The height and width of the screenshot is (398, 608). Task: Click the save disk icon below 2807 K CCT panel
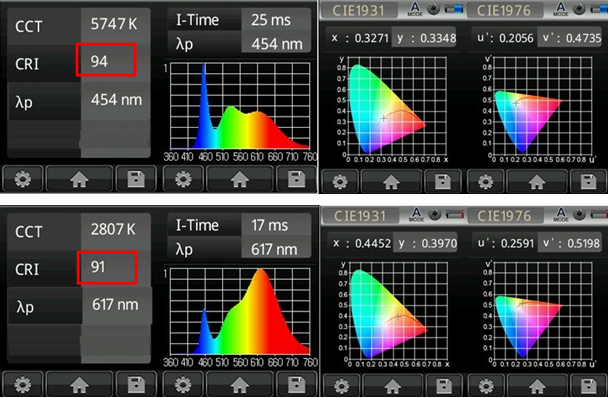coord(136,384)
